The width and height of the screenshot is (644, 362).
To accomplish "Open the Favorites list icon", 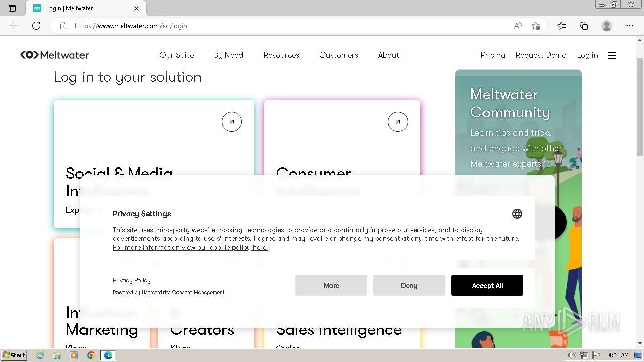I will tap(561, 26).
